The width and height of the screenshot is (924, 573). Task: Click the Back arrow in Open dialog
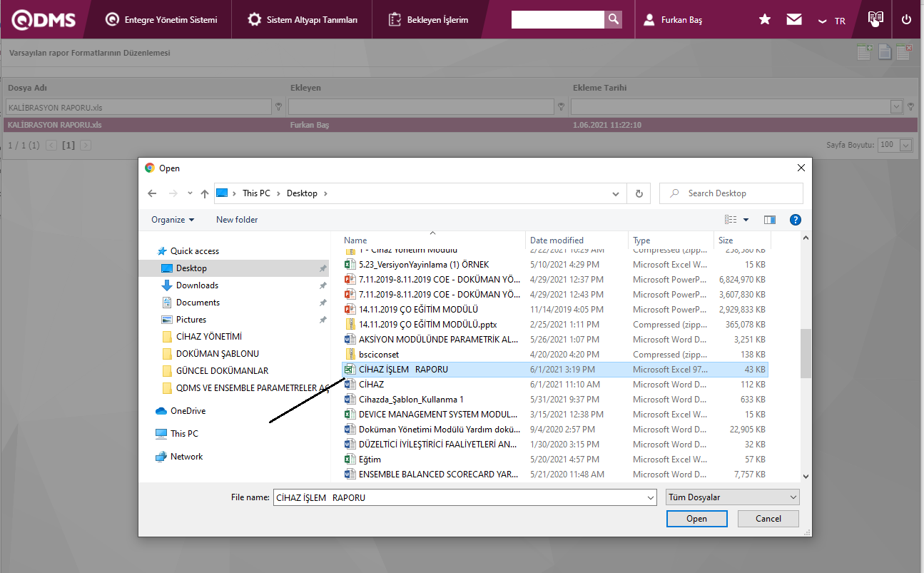(152, 193)
